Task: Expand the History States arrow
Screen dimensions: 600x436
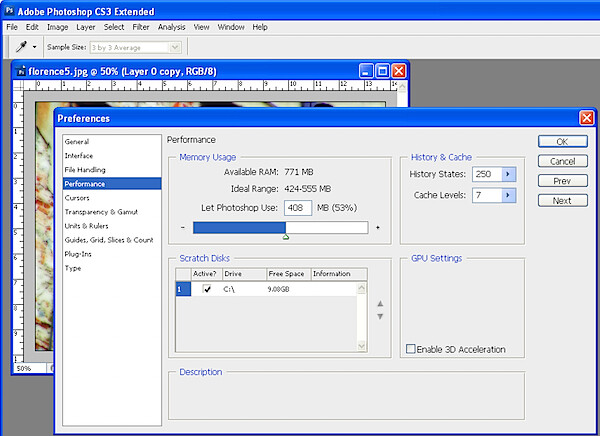Action: (x=508, y=174)
